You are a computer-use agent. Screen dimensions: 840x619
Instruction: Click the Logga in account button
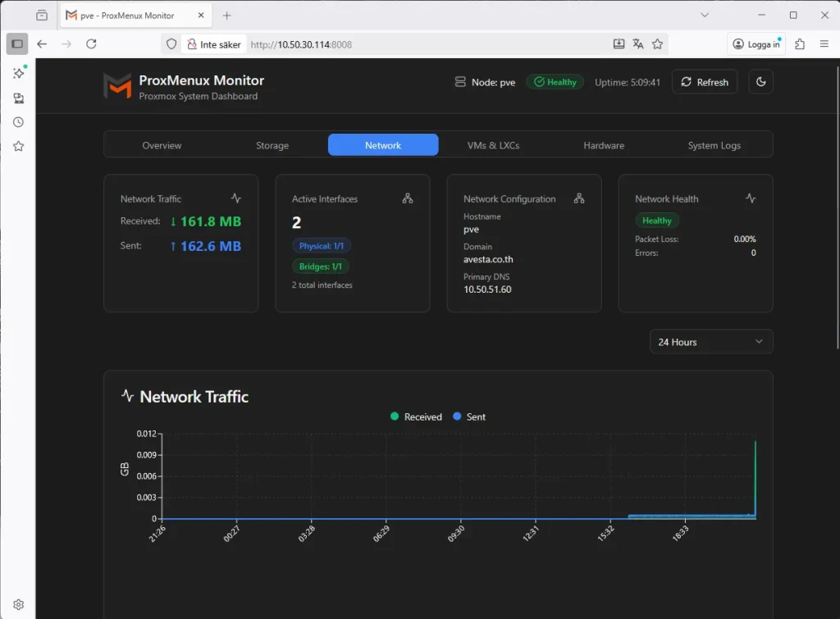pos(756,44)
